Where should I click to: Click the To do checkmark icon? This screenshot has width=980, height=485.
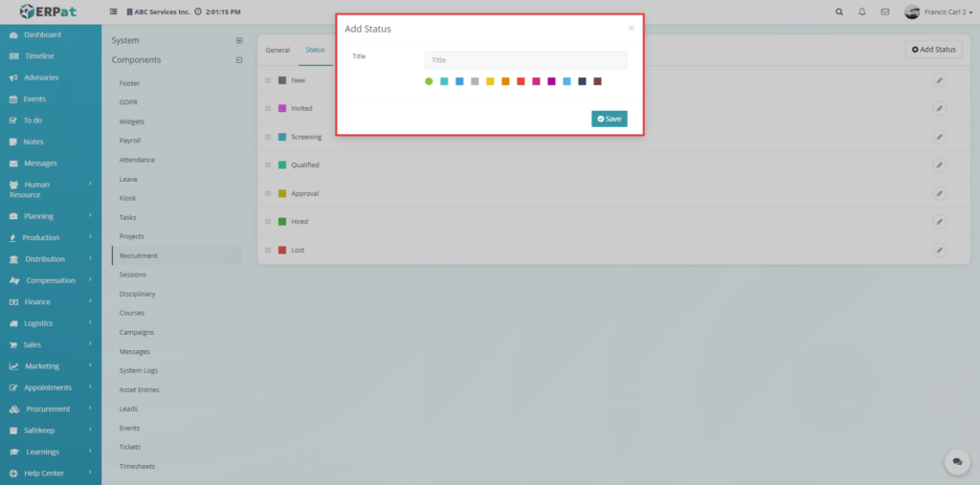(x=13, y=120)
